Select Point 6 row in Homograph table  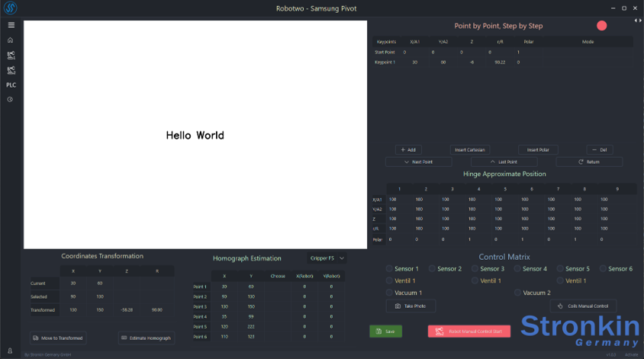coord(269,336)
